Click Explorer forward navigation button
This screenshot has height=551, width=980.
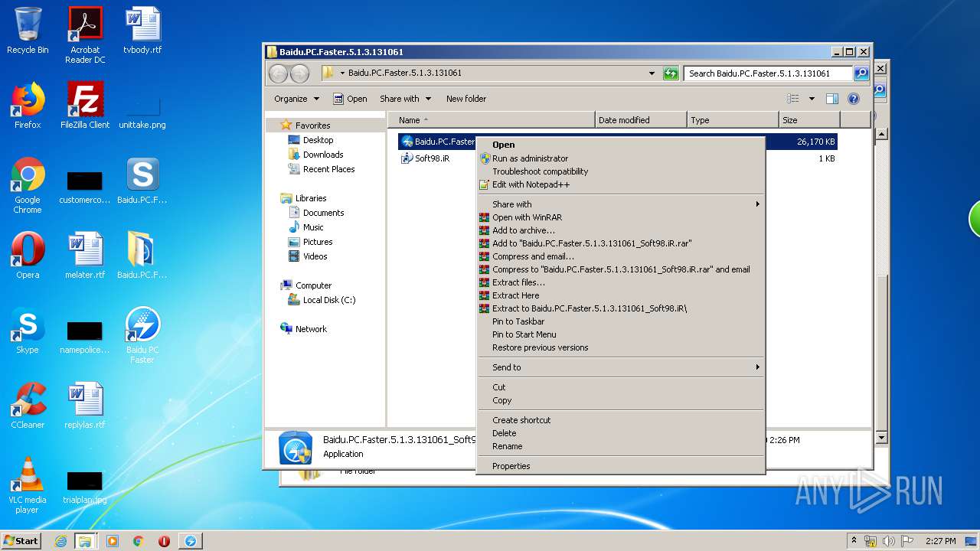(x=299, y=73)
